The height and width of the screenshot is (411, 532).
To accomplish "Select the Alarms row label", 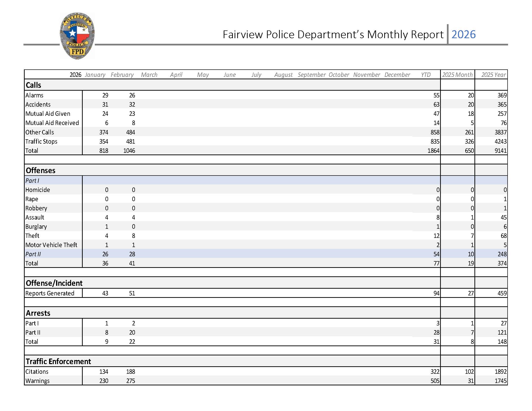I will (x=34, y=95).
